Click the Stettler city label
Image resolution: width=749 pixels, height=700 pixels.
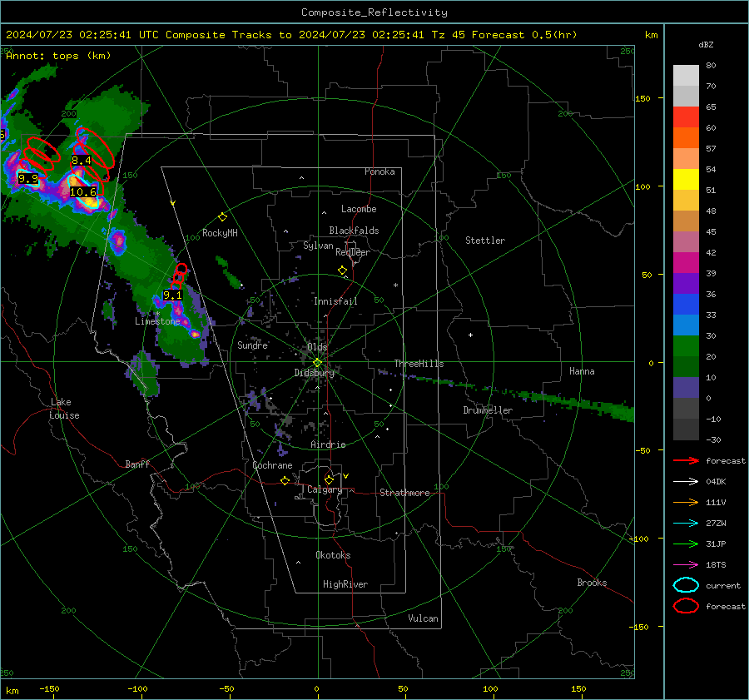click(485, 241)
